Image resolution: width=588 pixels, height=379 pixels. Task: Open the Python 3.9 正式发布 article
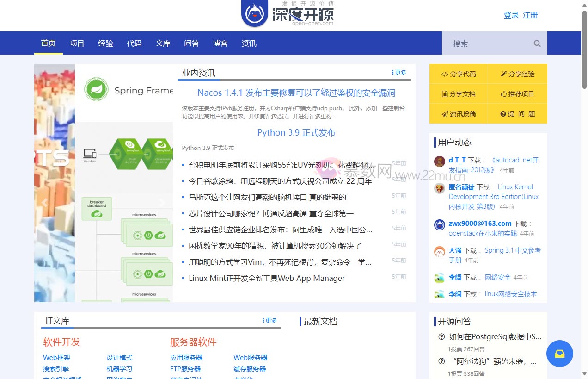(295, 133)
